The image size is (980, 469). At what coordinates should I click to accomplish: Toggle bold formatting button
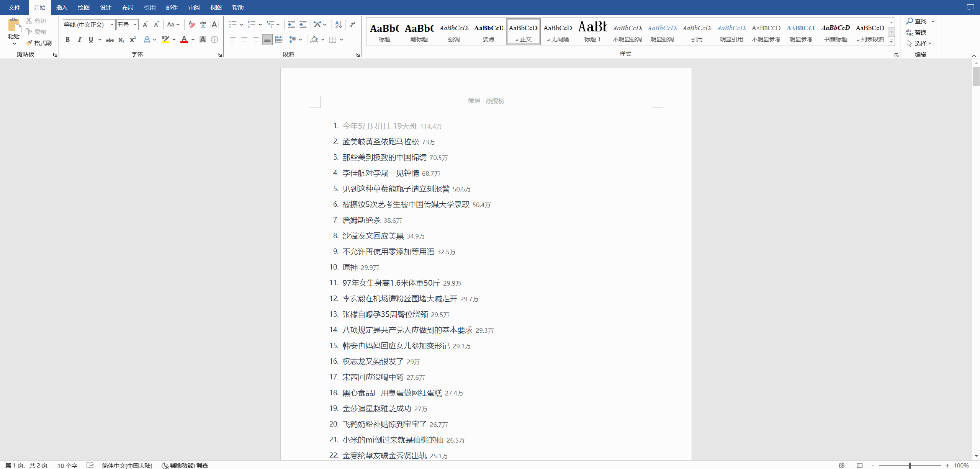click(x=68, y=39)
